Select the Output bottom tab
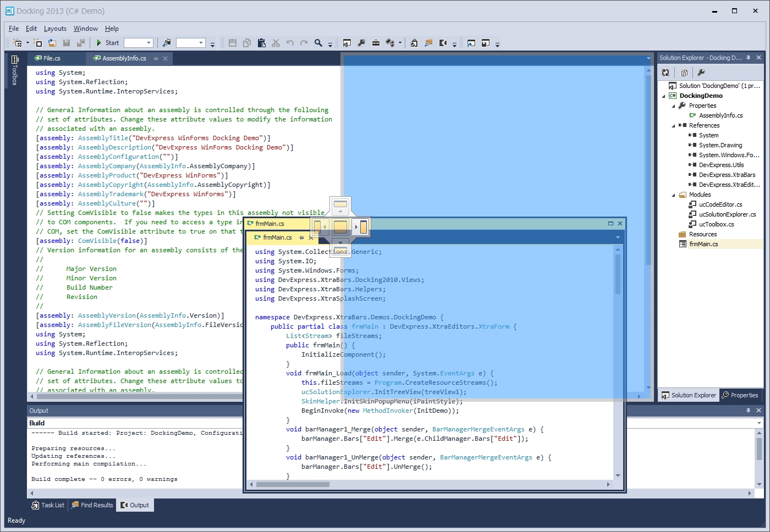Image resolution: width=770 pixels, height=532 pixels. [135, 505]
